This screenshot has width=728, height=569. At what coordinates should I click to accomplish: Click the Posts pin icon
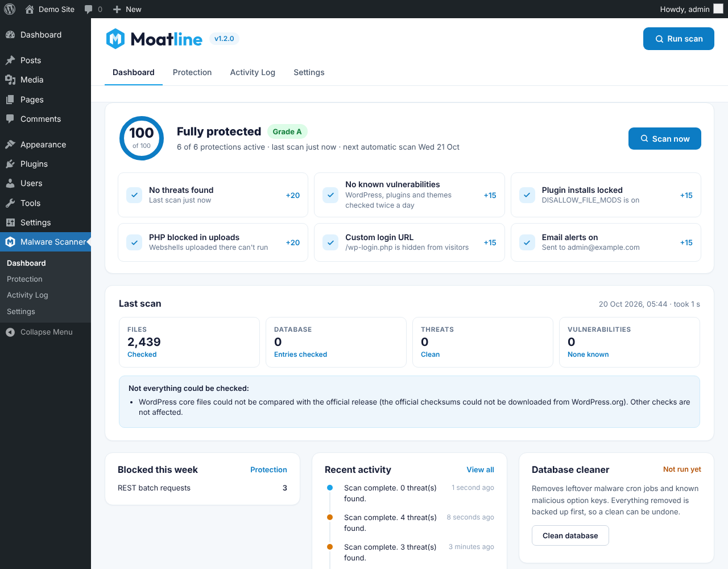(10, 60)
